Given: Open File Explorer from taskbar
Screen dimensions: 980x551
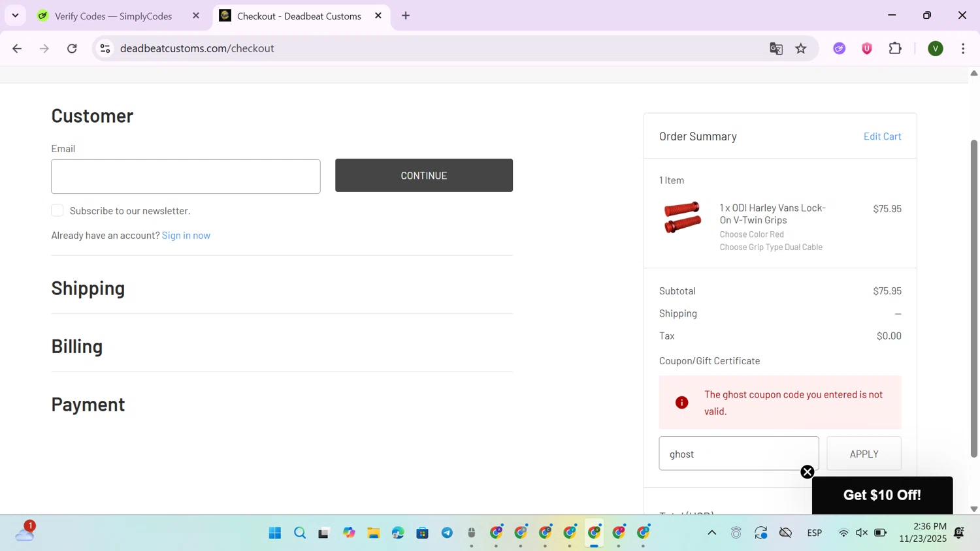Looking at the screenshot, I should pyautogui.click(x=374, y=533).
